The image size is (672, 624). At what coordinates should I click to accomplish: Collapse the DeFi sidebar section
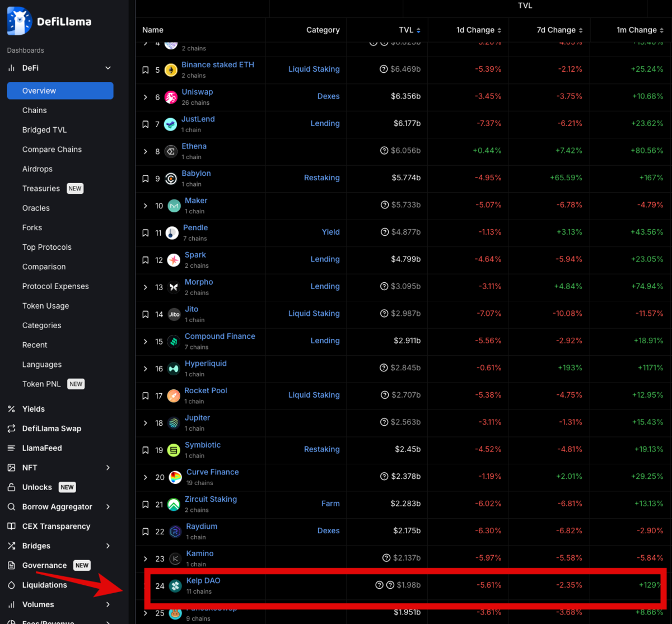click(x=108, y=68)
